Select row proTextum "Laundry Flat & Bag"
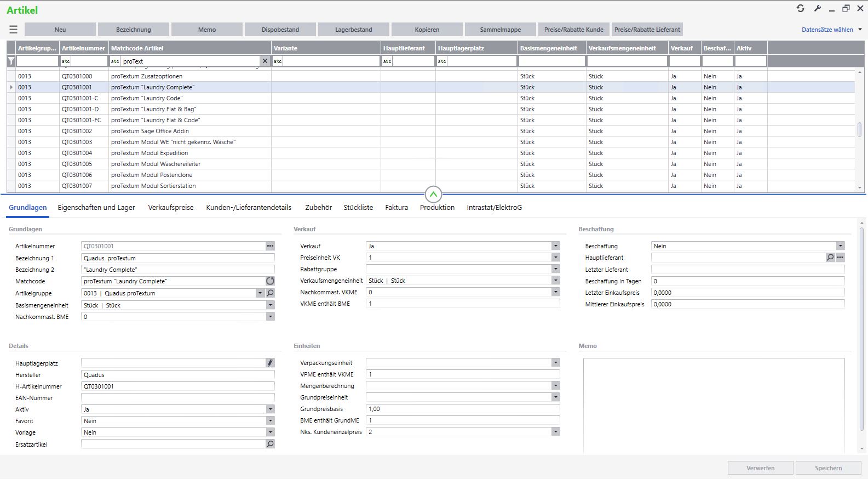 pos(431,109)
